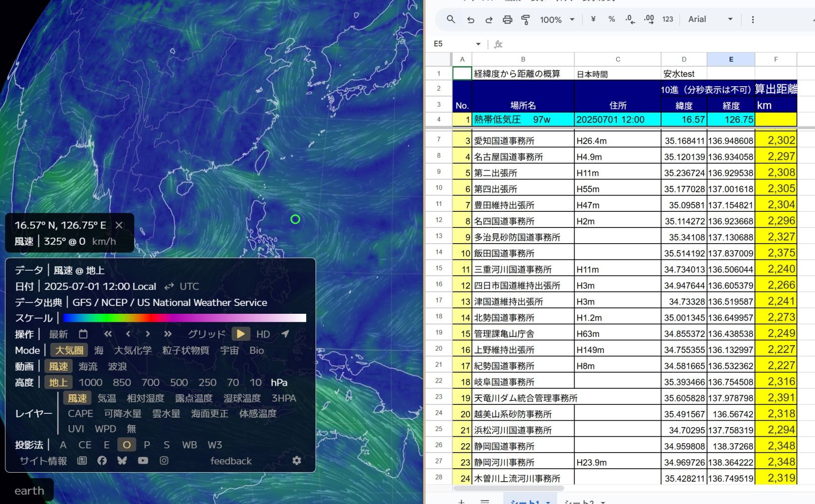Open the all sheets list icon
The height and width of the screenshot is (504, 815).
pos(485,502)
